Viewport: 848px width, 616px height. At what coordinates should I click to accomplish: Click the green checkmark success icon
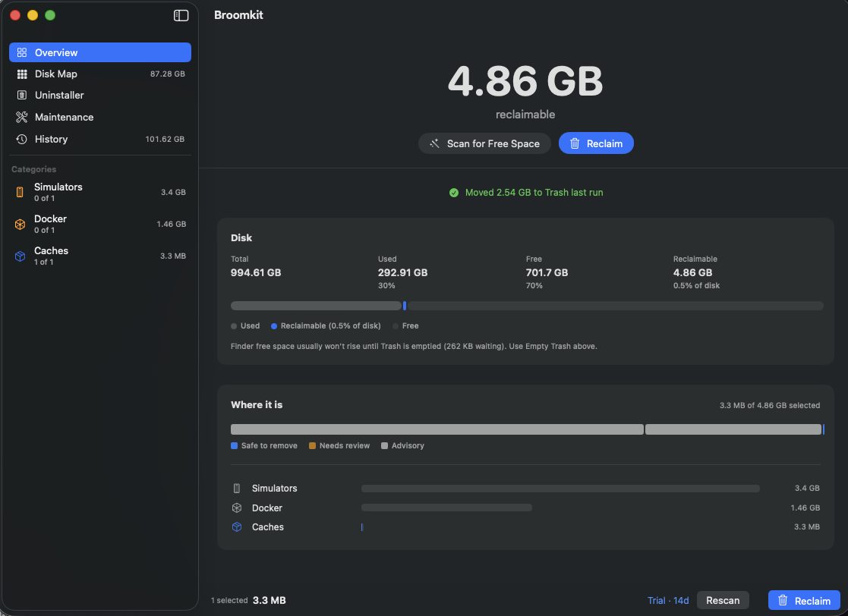tap(454, 193)
